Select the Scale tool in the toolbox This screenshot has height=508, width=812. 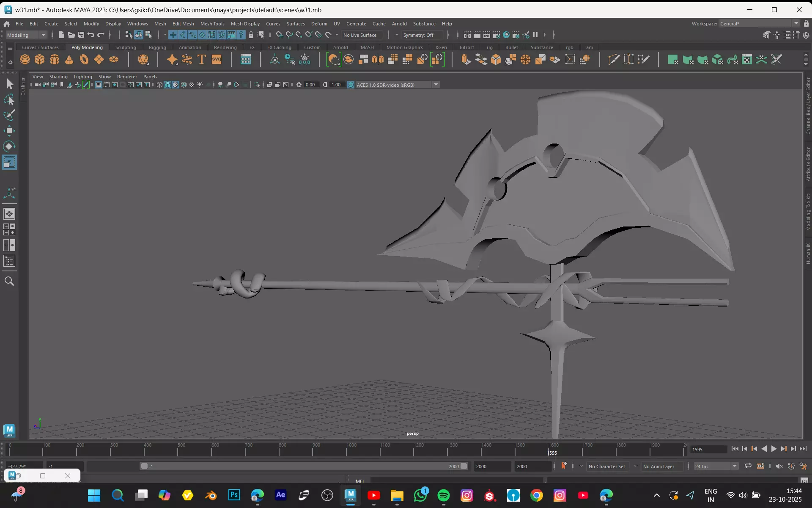(9, 163)
